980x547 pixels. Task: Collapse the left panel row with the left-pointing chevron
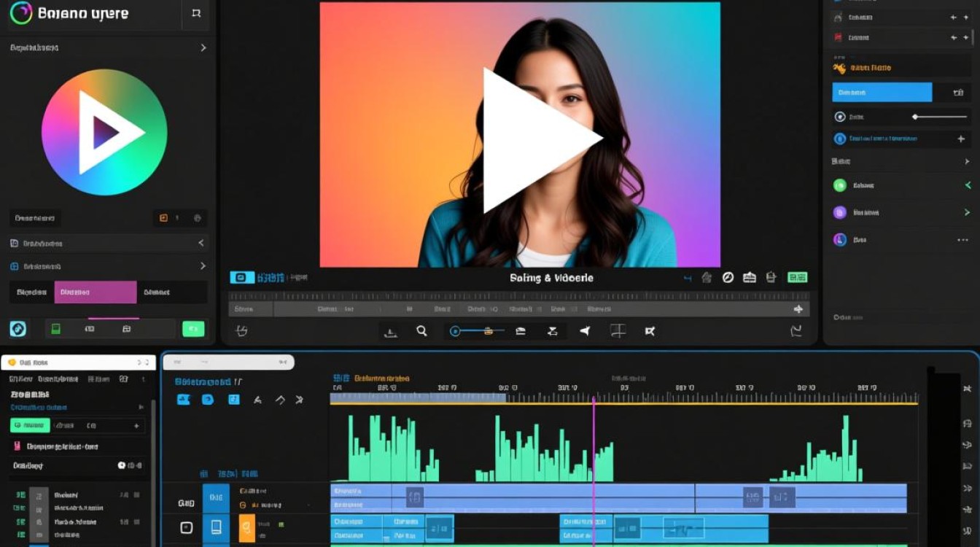click(x=201, y=243)
